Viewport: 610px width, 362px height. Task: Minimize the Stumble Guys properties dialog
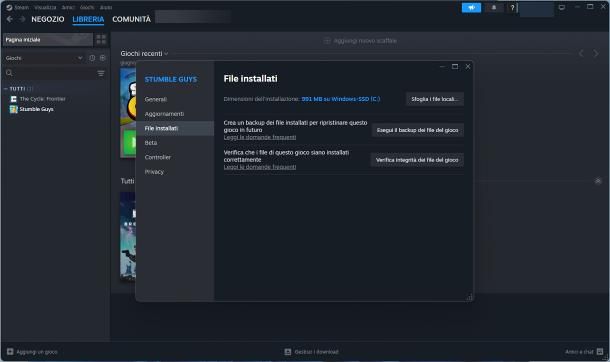point(442,66)
